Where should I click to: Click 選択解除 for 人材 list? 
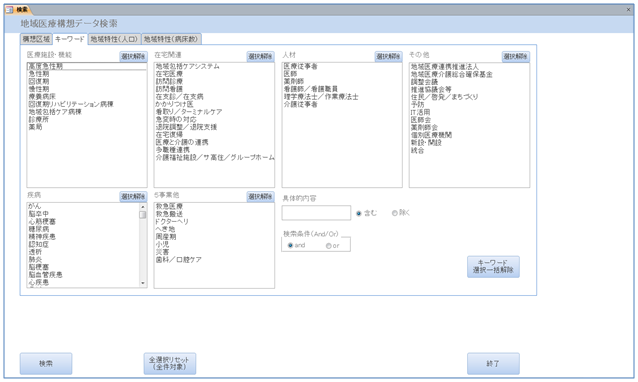coord(388,57)
